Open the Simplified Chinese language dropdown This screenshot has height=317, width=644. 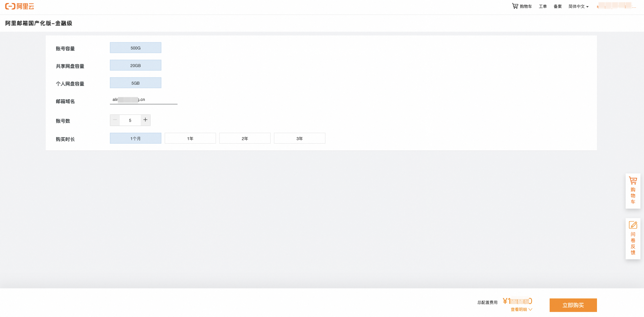click(578, 6)
